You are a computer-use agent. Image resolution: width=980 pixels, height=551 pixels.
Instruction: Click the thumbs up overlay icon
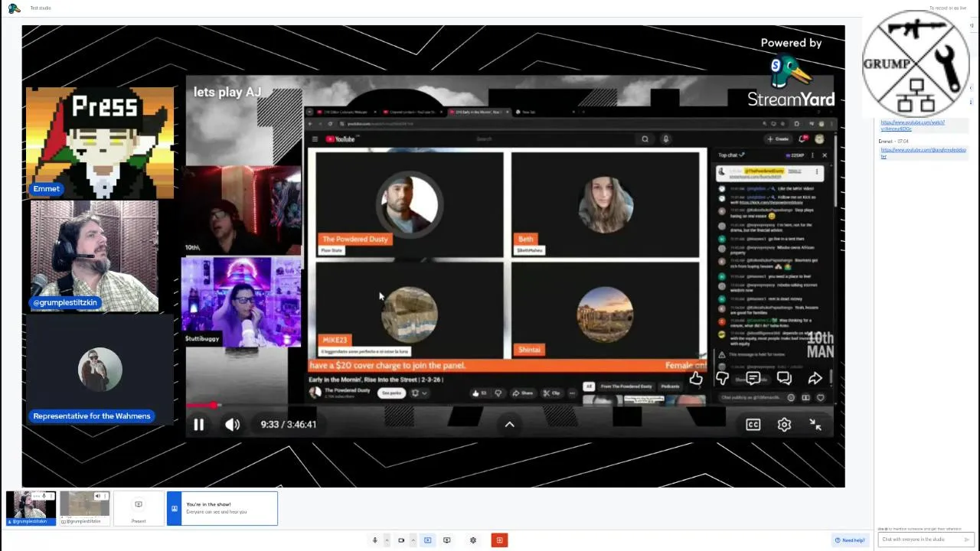(x=696, y=378)
